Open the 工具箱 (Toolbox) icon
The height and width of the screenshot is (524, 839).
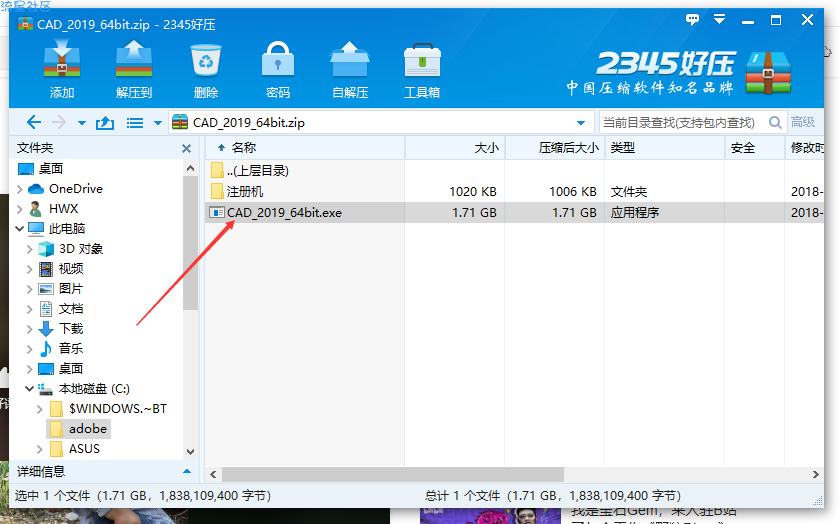tap(422, 70)
